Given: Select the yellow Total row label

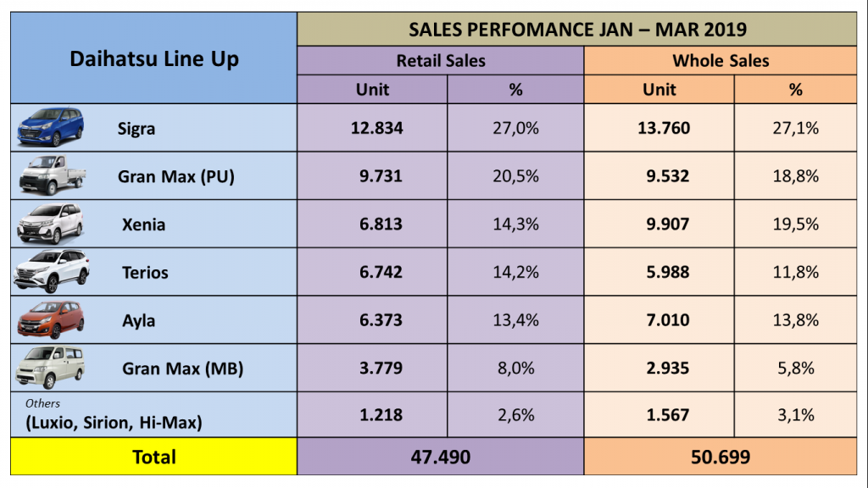Looking at the screenshot, I should click(x=153, y=457).
